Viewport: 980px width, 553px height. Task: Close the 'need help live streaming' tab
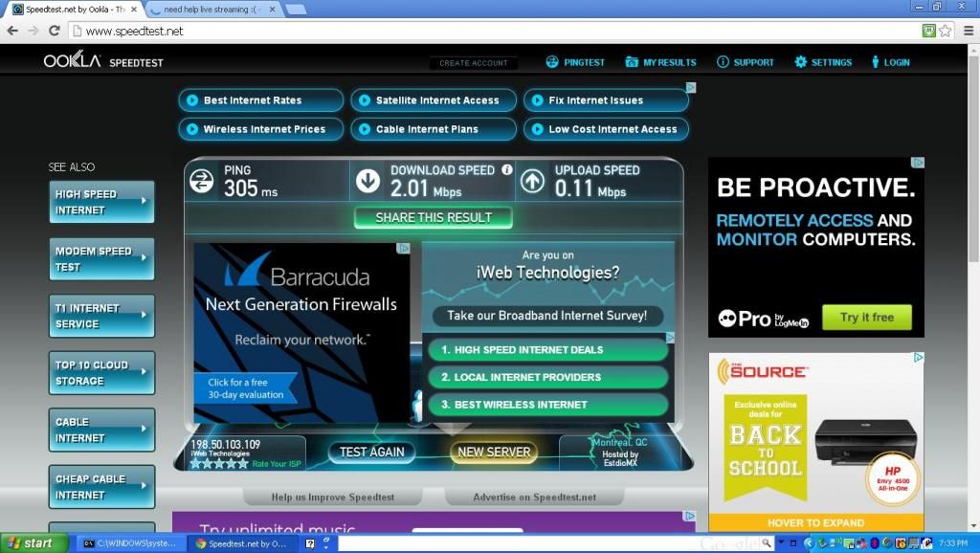point(272,10)
